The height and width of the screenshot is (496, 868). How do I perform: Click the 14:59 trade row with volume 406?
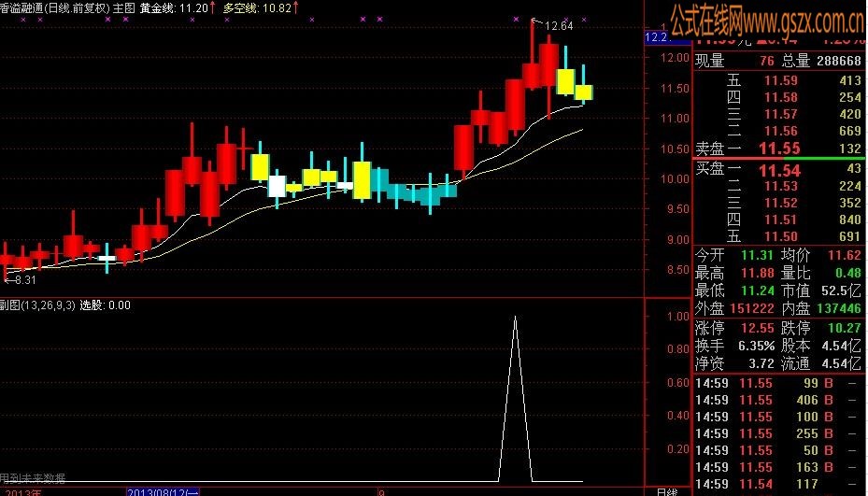778,400
